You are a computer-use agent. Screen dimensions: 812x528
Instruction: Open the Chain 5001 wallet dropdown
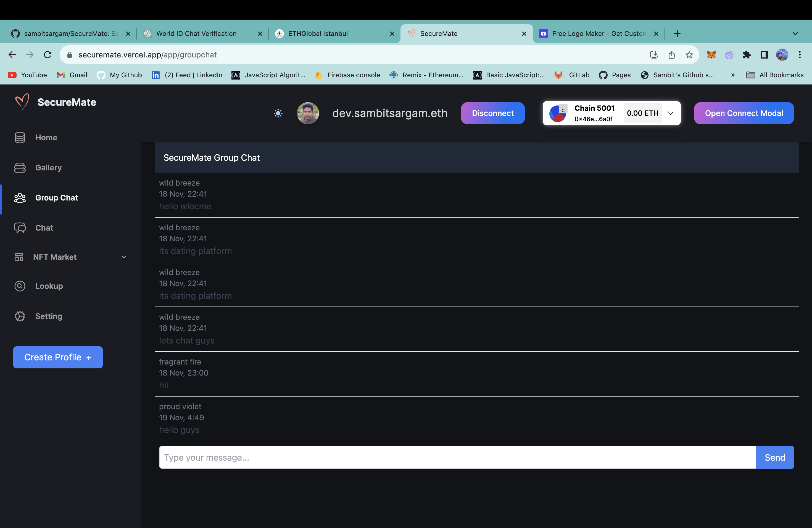click(670, 113)
